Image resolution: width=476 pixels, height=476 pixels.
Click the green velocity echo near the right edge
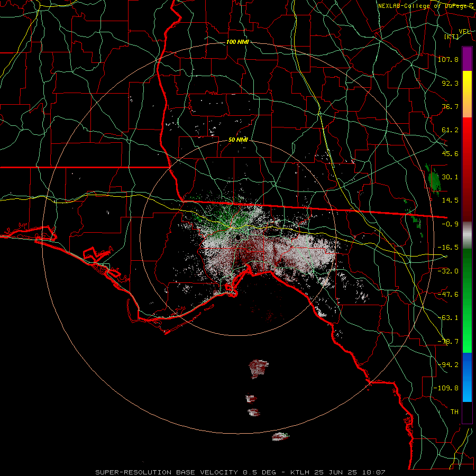[x=434, y=180]
